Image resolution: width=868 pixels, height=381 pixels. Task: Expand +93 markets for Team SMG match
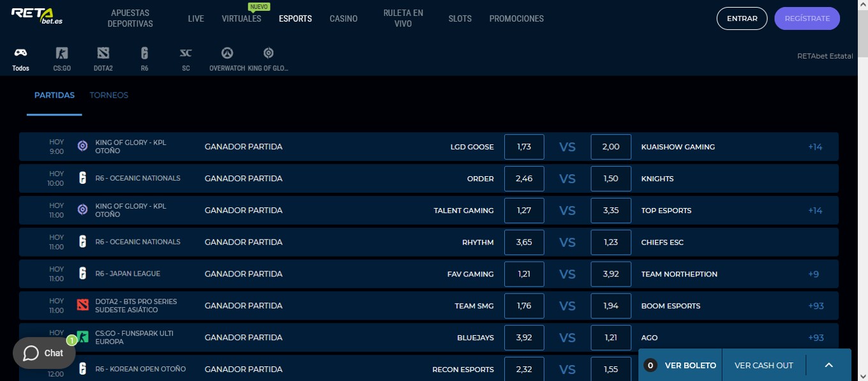(x=816, y=306)
